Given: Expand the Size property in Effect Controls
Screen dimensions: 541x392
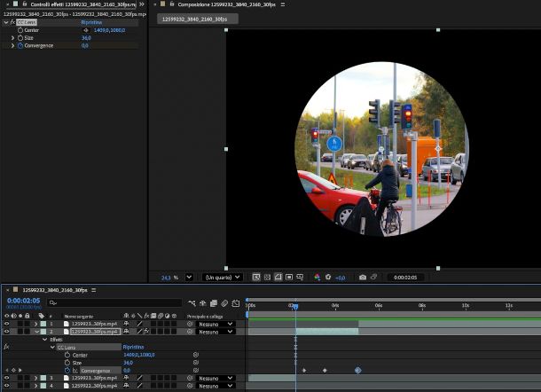Looking at the screenshot, I should [x=12, y=38].
